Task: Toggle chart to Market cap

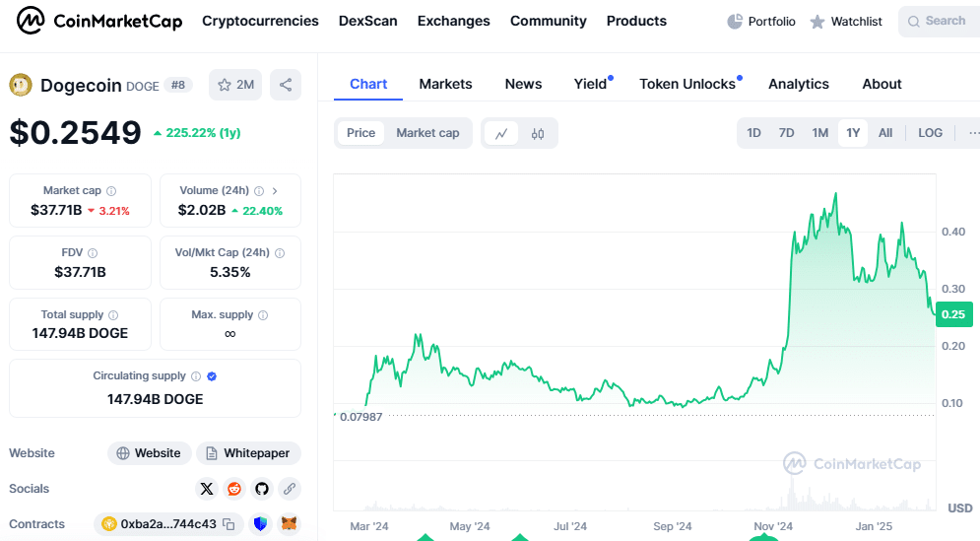Action: 427,133
